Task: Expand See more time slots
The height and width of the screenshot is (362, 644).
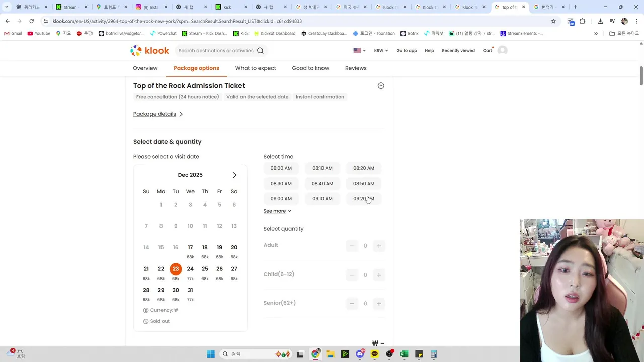Action: (277, 211)
